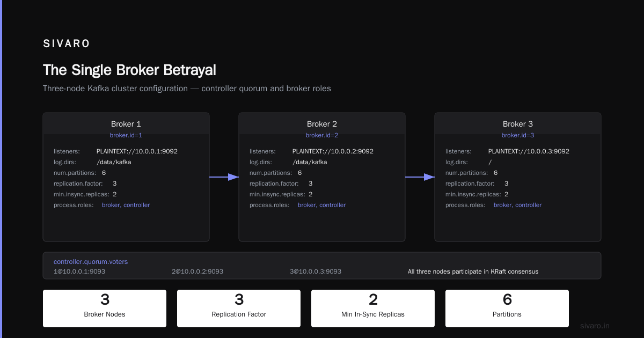Click the SIVARO brand name
Screen dimensions: 644x338
click(x=67, y=44)
